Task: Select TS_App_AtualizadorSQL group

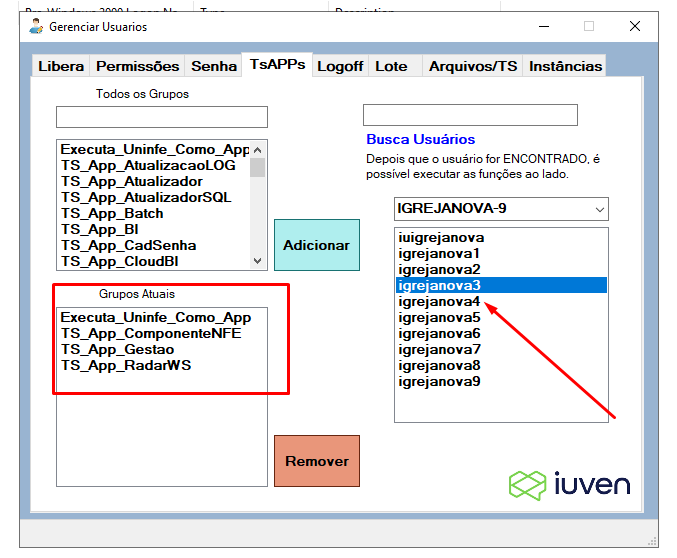Action: pyautogui.click(x=155, y=197)
